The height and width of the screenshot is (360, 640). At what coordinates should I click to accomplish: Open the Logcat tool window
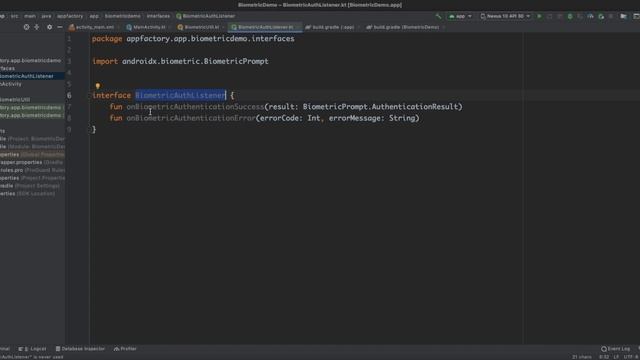point(32,349)
